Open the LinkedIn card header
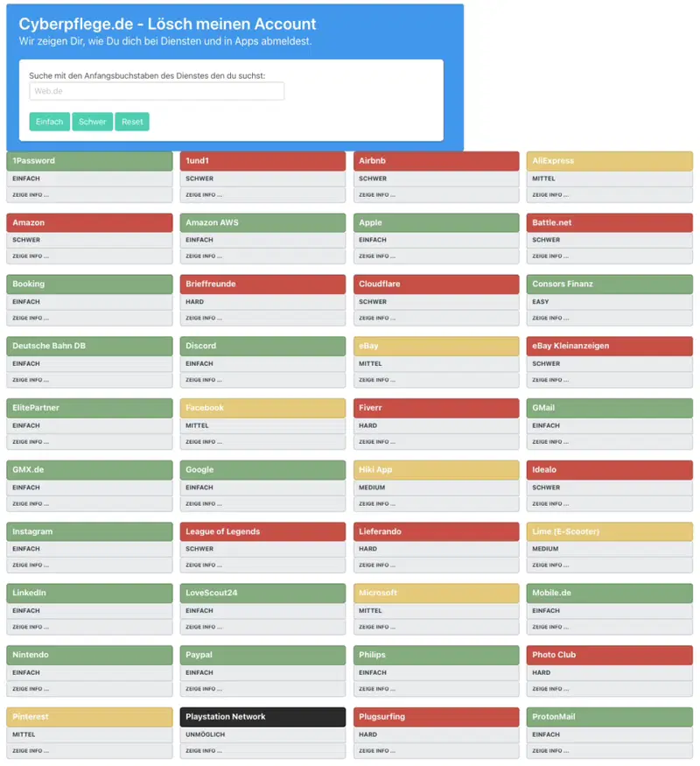Image resolution: width=700 pixels, height=766 pixels. (89, 593)
